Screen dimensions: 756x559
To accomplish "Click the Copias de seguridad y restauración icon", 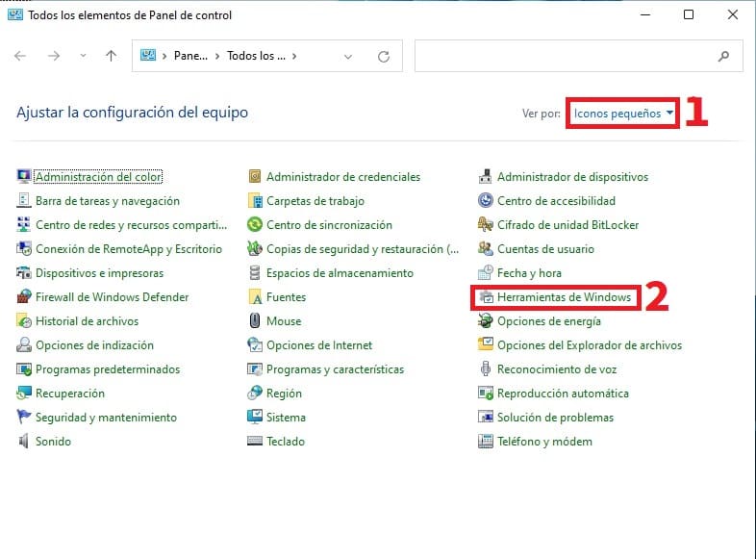I will tap(255, 249).
